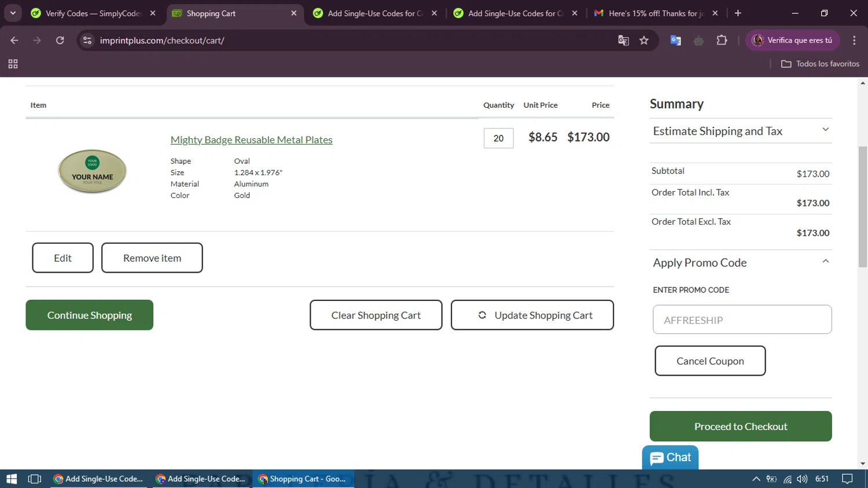Open tab search dropdown arrow
This screenshot has height=488, width=868.
(x=13, y=13)
